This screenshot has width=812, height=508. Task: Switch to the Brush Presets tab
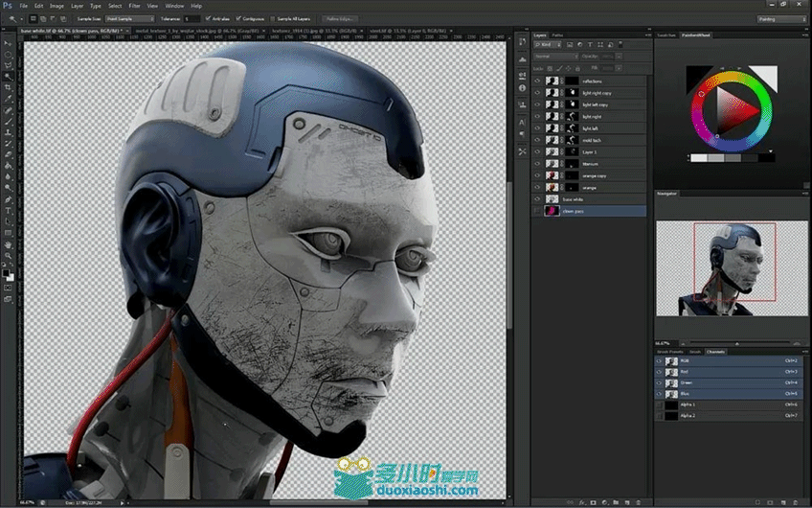pyautogui.click(x=669, y=352)
